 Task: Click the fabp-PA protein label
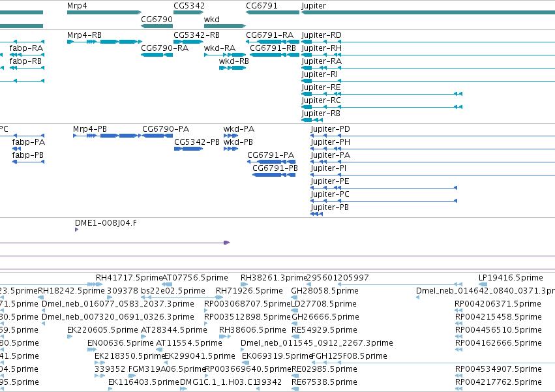pos(29,142)
